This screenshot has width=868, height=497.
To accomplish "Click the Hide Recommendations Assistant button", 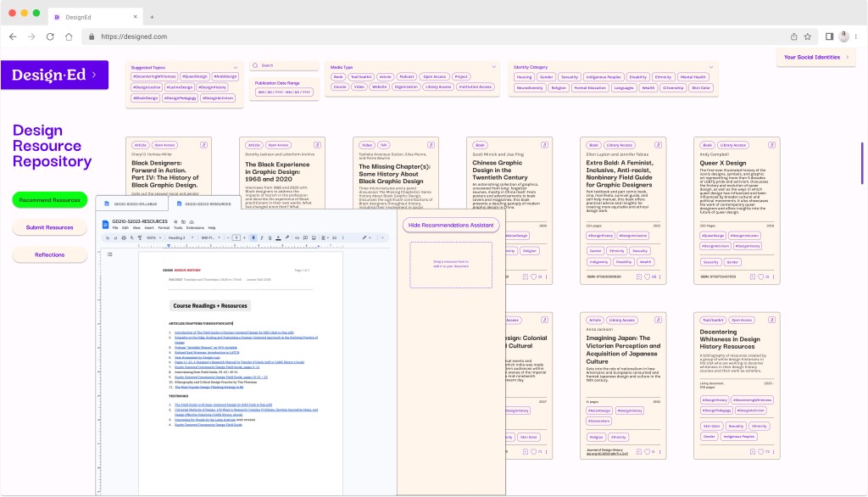I will pos(449,225).
